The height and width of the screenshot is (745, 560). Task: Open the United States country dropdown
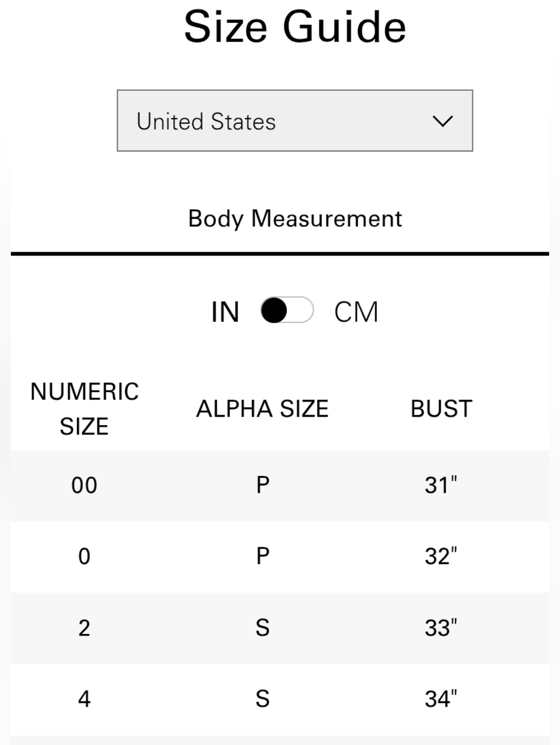point(295,120)
